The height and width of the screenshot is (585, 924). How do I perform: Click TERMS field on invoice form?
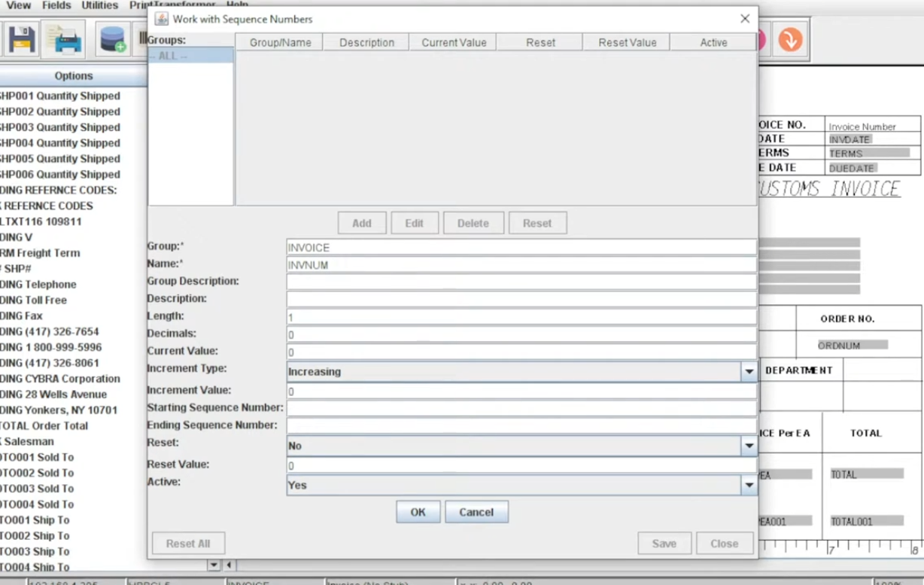coord(868,153)
